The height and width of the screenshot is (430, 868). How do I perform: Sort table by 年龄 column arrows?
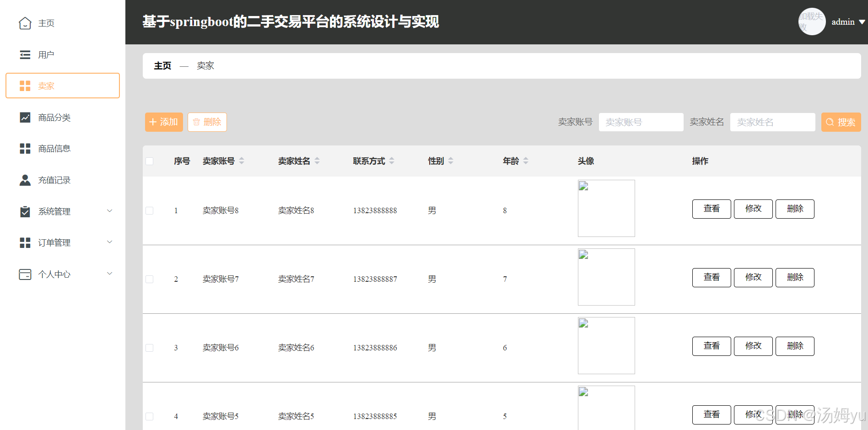[x=526, y=161]
